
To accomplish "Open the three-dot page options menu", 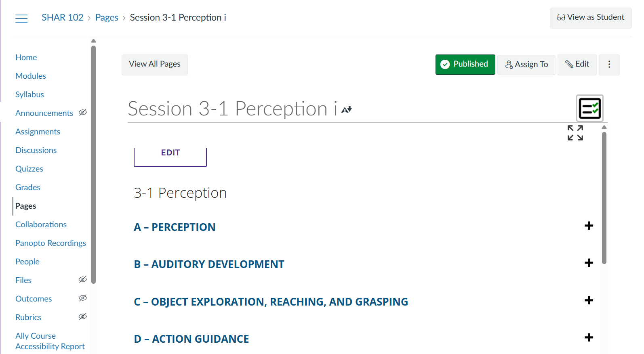I will (x=609, y=65).
